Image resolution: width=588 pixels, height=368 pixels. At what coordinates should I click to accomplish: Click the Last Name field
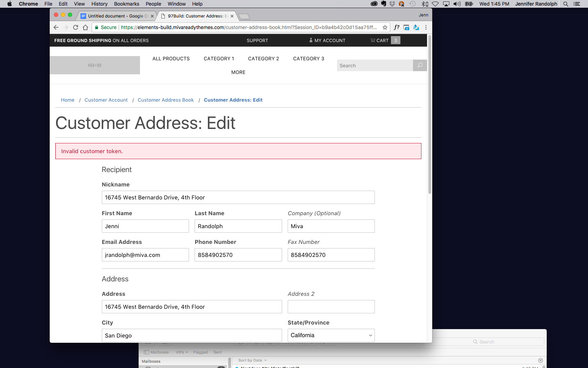pos(238,226)
